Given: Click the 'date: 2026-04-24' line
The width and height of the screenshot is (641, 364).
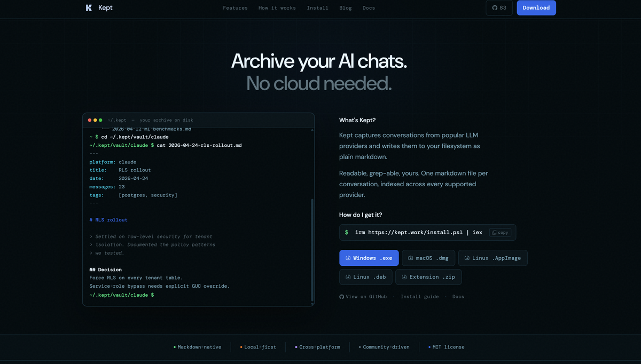Looking at the screenshot, I should coord(119,178).
